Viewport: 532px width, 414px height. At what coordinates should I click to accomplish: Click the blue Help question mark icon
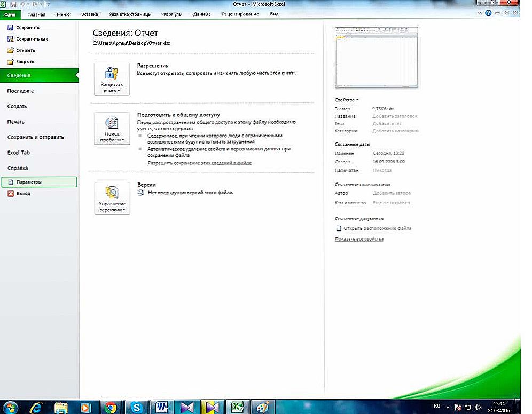[x=488, y=13]
